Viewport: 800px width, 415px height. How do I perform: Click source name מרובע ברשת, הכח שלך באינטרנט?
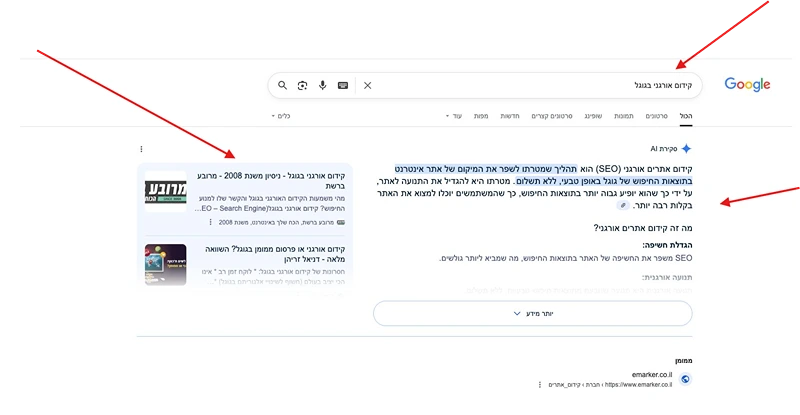click(276, 223)
